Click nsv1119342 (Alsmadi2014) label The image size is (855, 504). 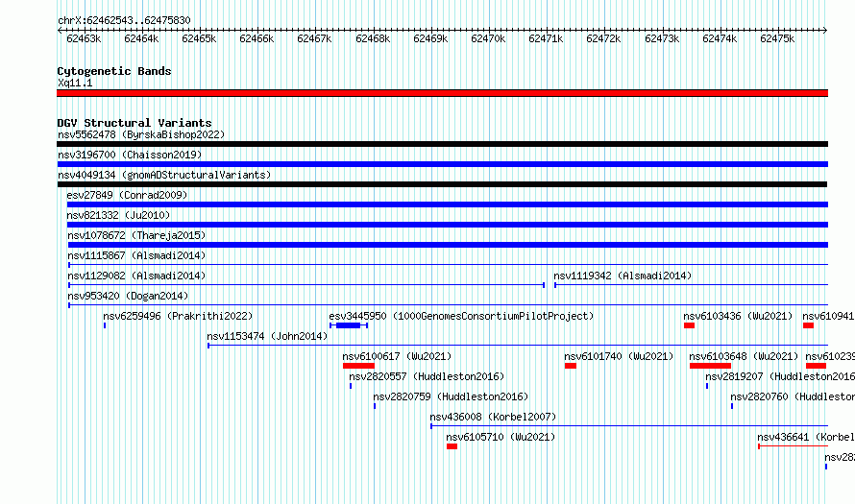click(623, 276)
